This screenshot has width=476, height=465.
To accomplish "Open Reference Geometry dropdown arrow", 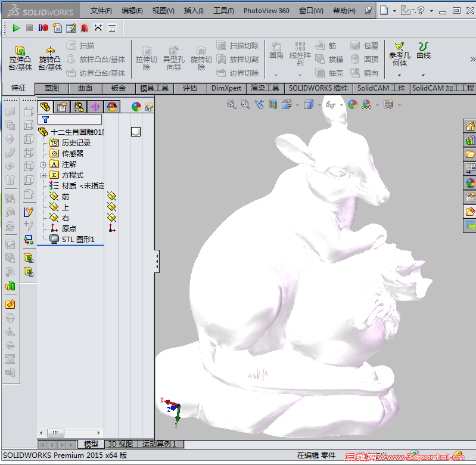I will pos(400,75).
